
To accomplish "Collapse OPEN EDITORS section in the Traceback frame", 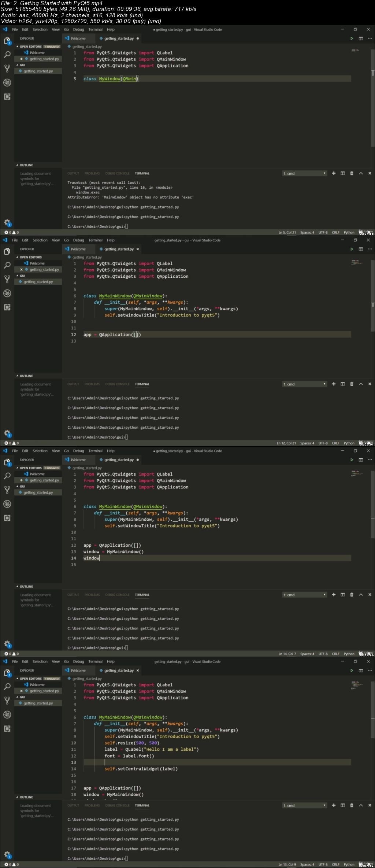I will pos(30,47).
